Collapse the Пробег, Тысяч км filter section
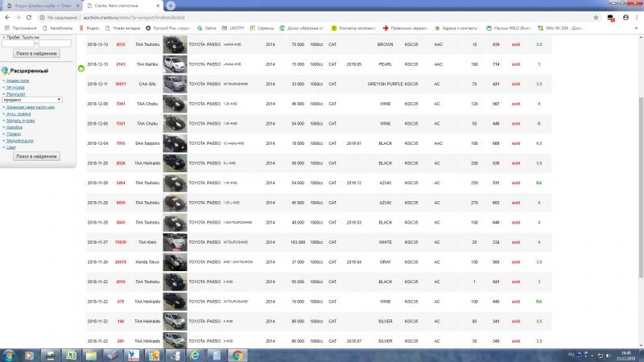644x362 pixels. (21, 37)
